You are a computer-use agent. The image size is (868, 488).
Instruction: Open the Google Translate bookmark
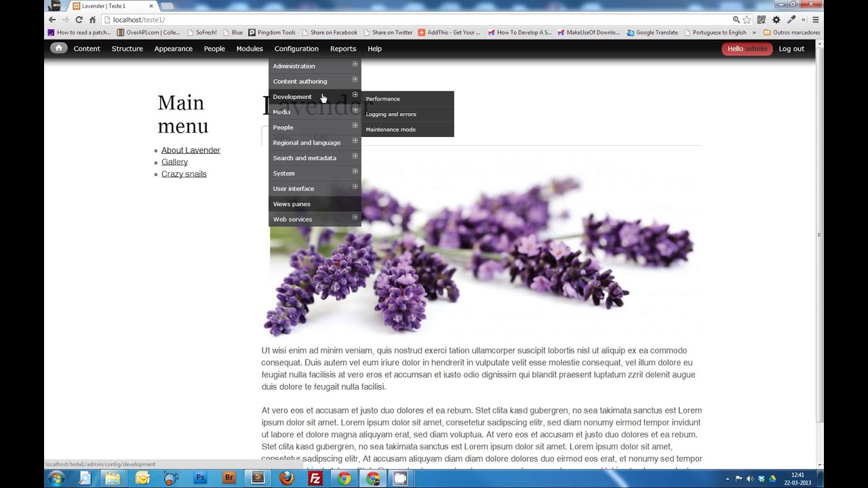(652, 32)
